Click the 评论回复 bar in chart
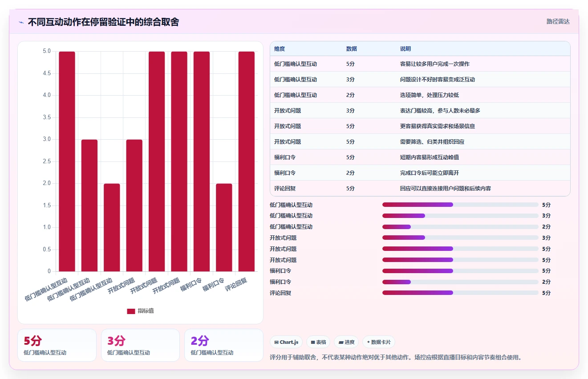This screenshot has height=379, width=588. [246, 161]
